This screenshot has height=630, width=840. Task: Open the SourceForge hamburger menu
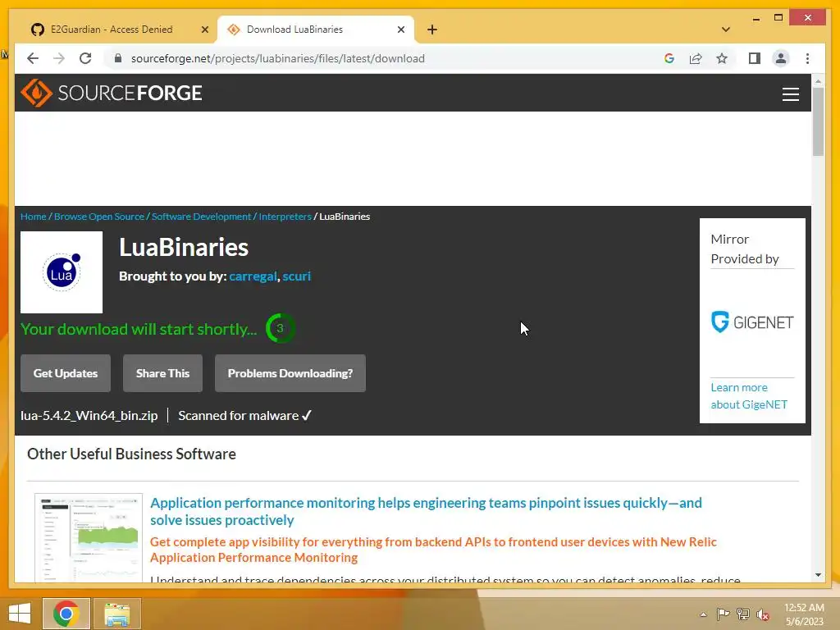790,94
